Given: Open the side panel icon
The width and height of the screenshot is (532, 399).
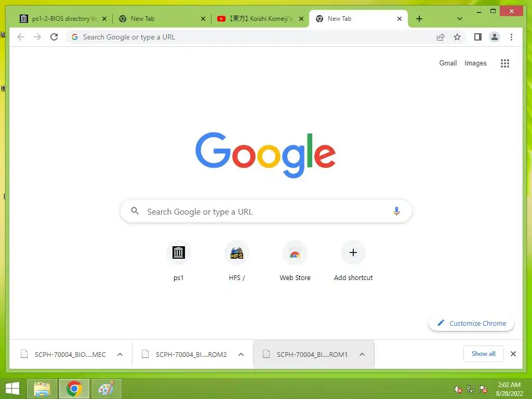Looking at the screenshot, I should coord(478,37).
